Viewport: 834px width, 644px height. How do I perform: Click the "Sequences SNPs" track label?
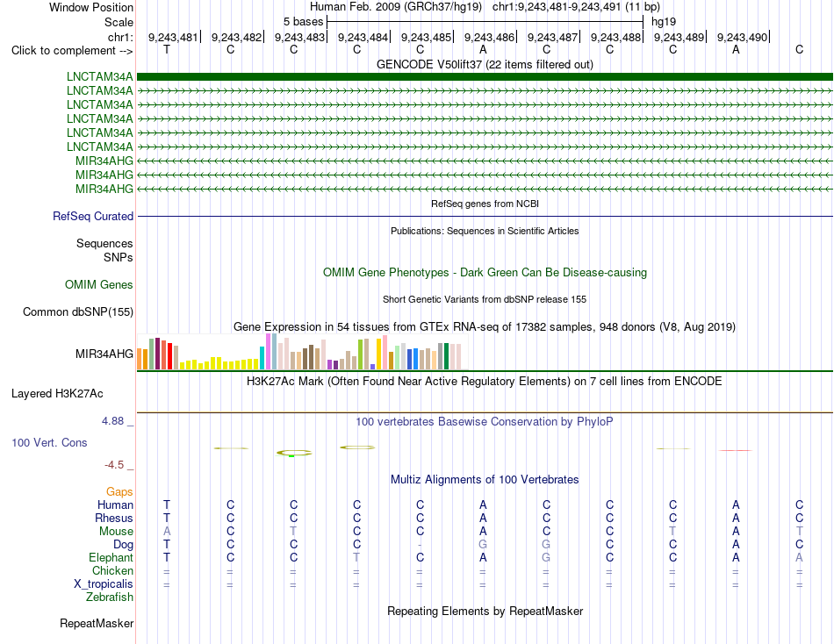point(104,250)
